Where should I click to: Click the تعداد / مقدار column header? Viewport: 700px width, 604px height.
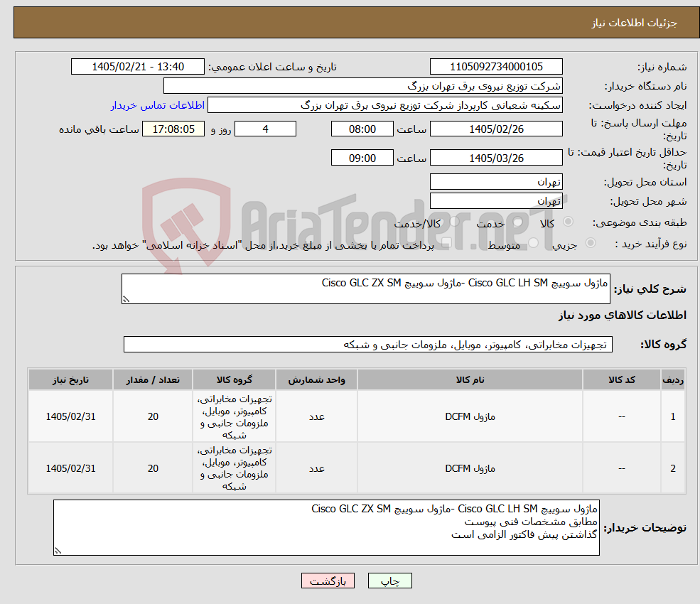[x=153, y=379]
